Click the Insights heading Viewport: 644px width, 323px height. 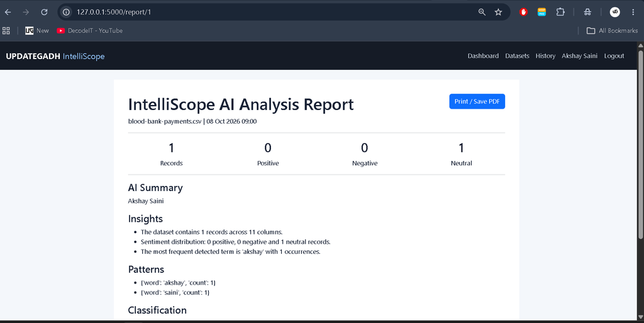(145, 219)
